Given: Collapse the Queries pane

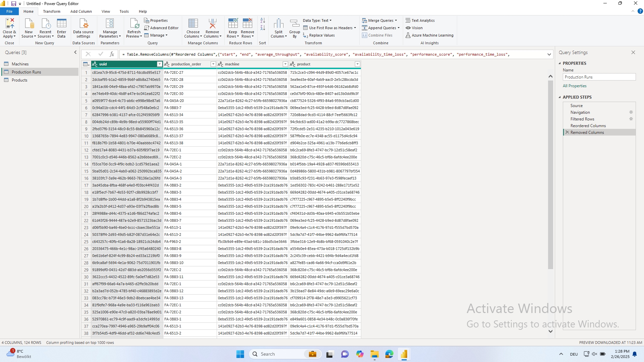Looking at the screenshot, I should click(x=75, y=52).
